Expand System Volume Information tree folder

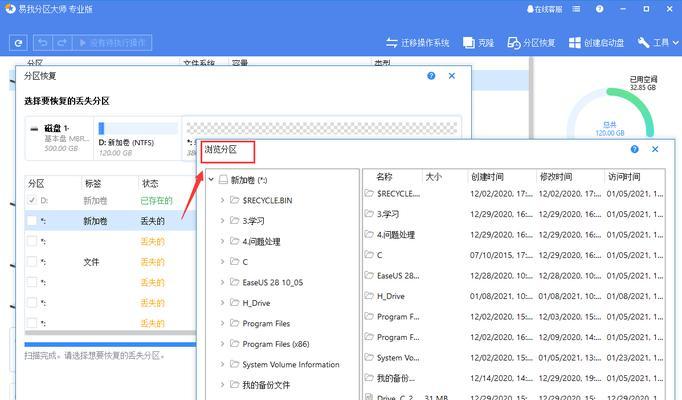222,364
